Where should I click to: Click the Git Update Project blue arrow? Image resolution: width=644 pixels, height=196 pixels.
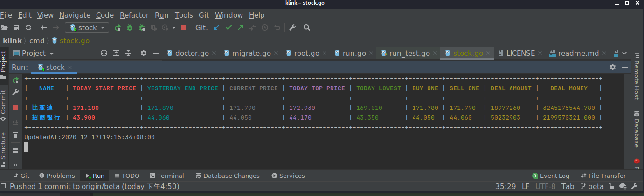[x=216, y=27]
